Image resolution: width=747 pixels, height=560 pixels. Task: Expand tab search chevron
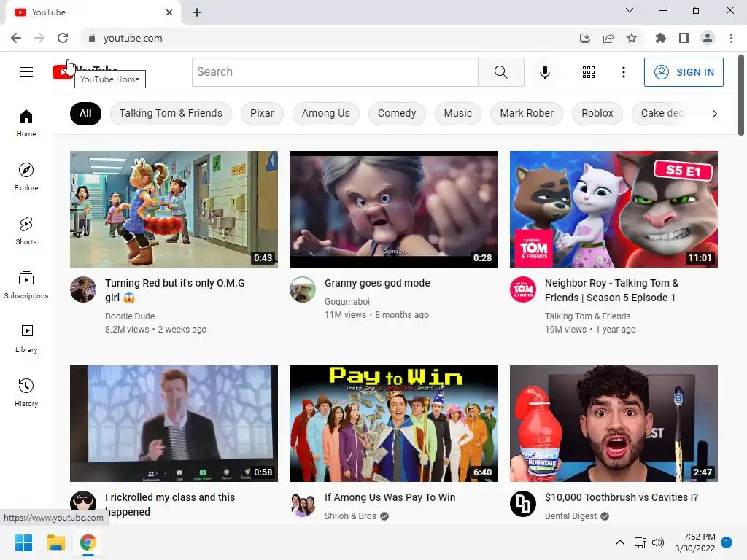pyautogui.click(x=630, y=10)
